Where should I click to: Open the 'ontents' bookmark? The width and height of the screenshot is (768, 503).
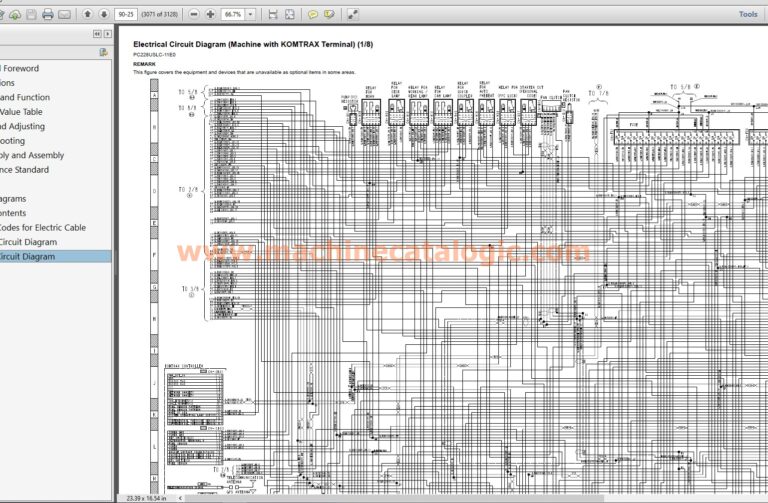pyautogui.click(x=13, y=213)
